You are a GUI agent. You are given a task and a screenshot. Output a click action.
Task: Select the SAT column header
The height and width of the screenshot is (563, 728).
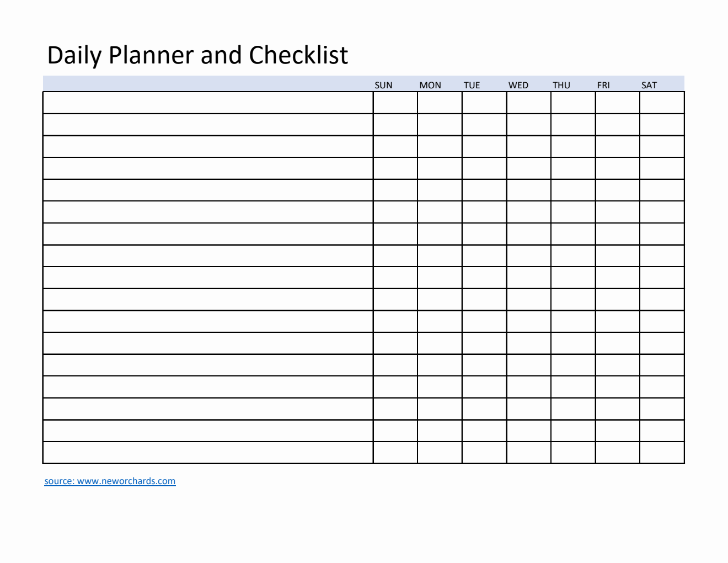pyautogui.click(x=649, y=85)
